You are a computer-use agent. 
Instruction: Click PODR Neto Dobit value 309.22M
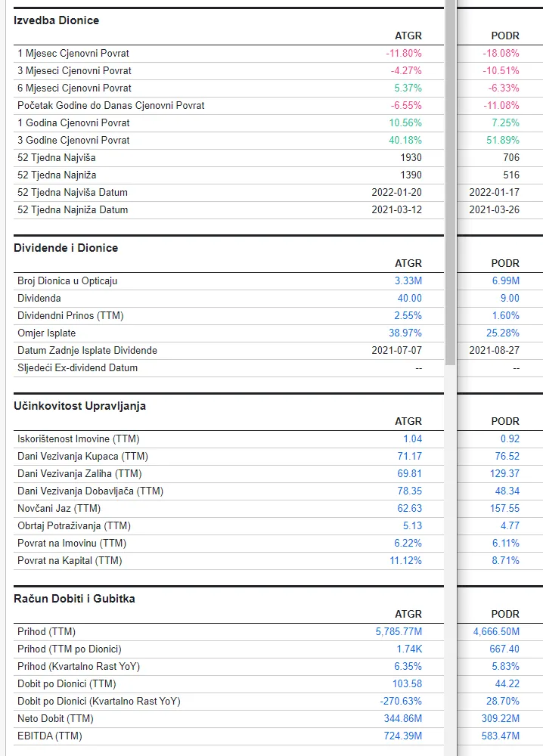[500, 719]
